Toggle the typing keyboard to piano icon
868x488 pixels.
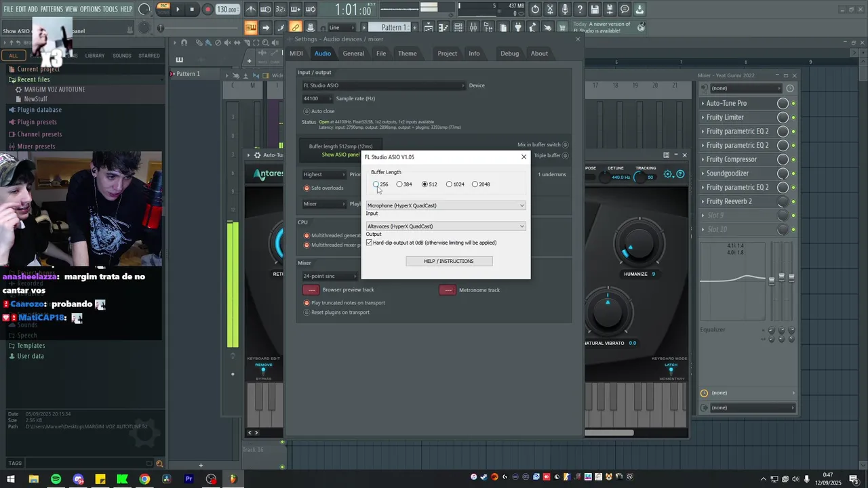[x=251, y=28]
